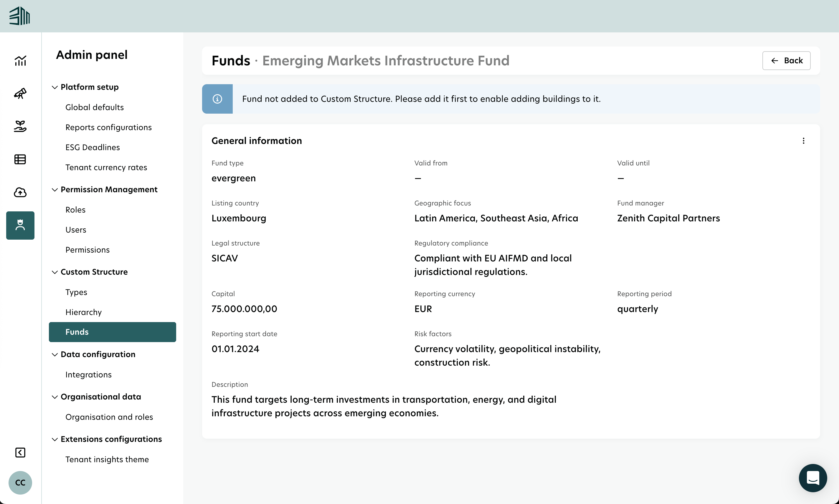Collapse the Extensions configurations section
839x504 pixels.
pyautogui.click(x=55, y=439)
